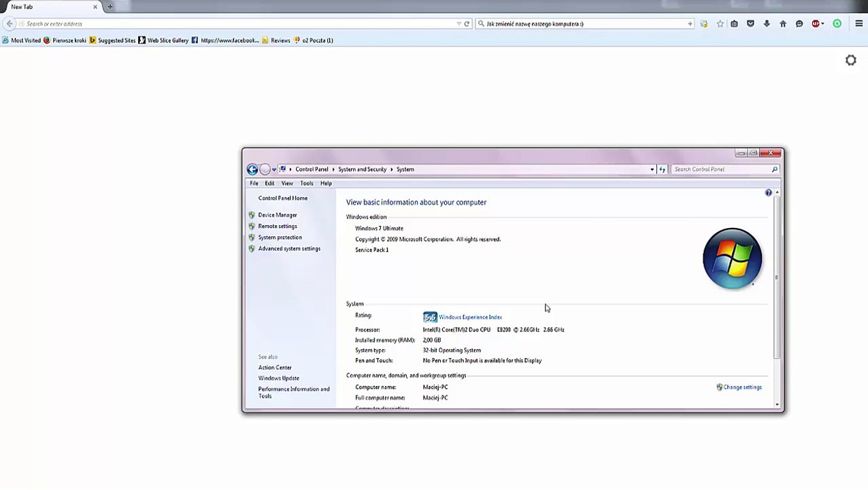
Task: Bookmark this page with the star icon
Action: (x=720, y=24)
